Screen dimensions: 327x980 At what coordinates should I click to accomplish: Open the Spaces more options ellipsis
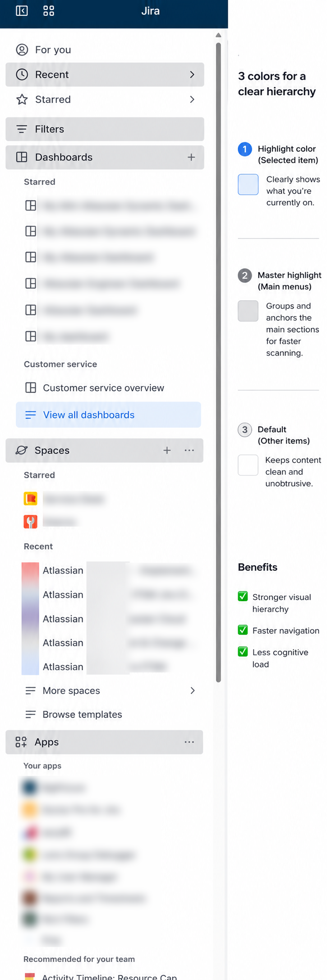click(189, 450)
